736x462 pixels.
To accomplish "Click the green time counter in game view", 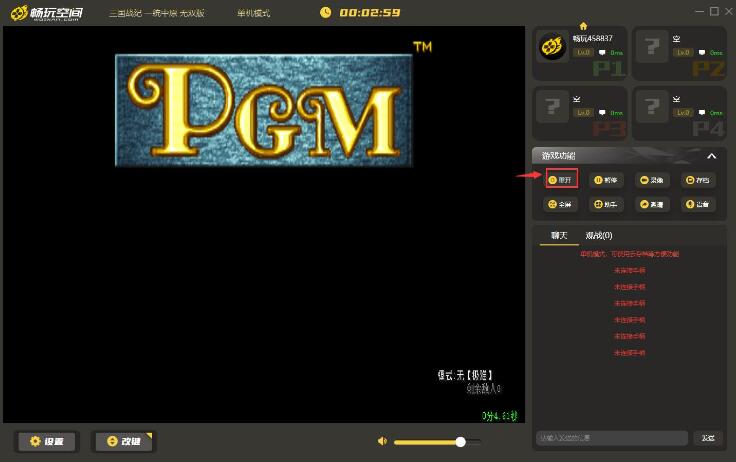I will 499,416.
